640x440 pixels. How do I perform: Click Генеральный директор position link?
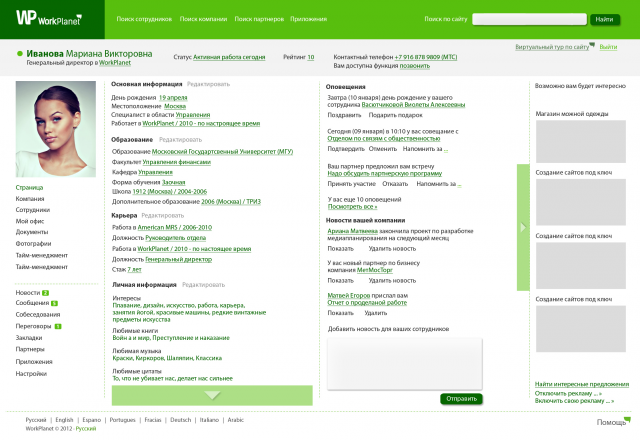pyautogui.click(x=179, y=259)
